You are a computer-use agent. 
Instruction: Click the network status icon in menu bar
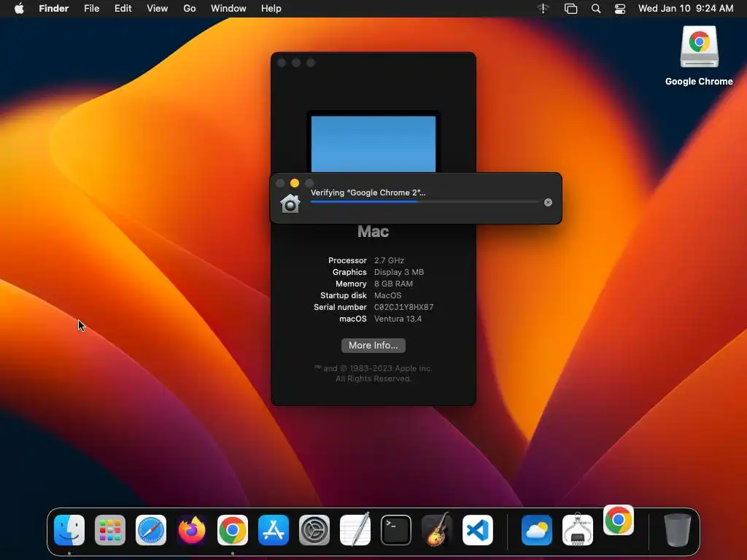pos(543,9)
